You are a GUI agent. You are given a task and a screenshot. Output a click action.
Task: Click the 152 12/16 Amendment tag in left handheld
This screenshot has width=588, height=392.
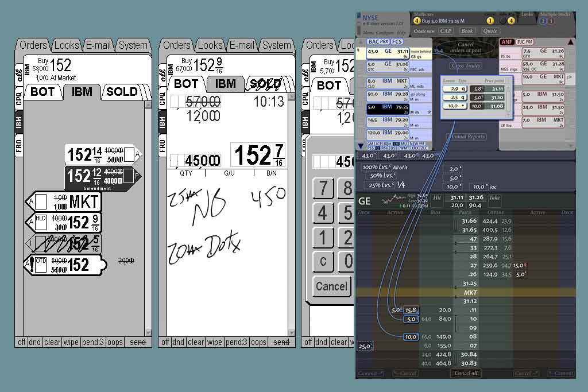tap(103, 177)
